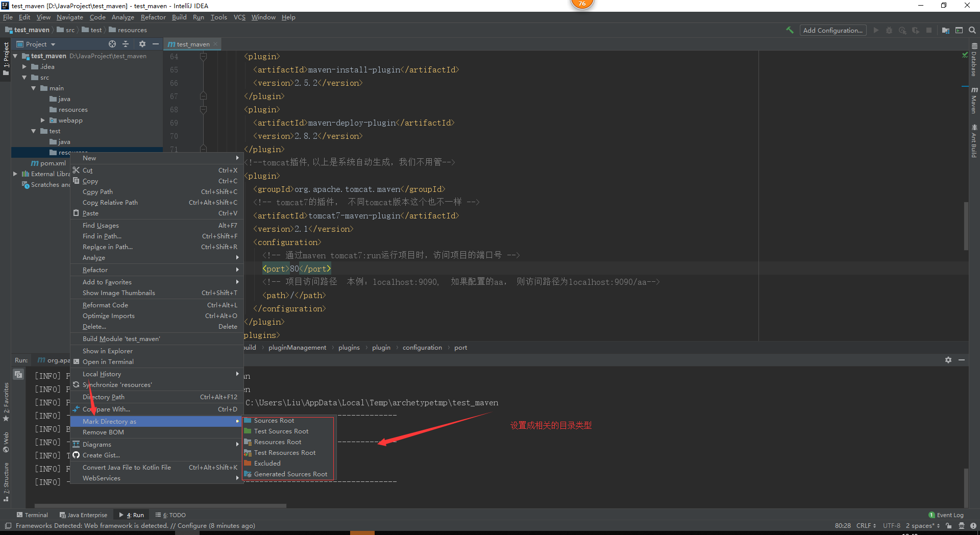Open the 2 spaces indent selector

(923, 526)
